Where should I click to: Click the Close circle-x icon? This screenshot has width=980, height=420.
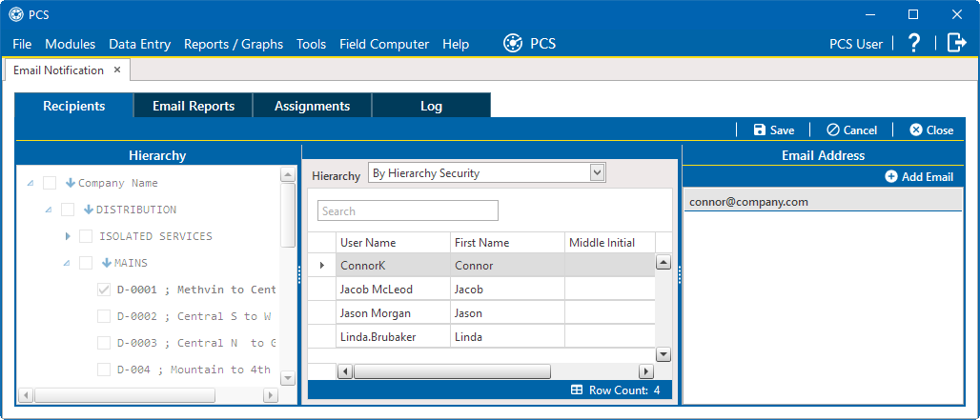[x=915, y=130]
